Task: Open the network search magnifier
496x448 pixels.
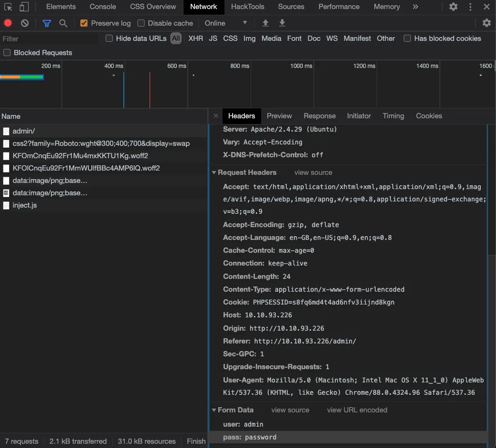Action: click(x=63, y=23)
